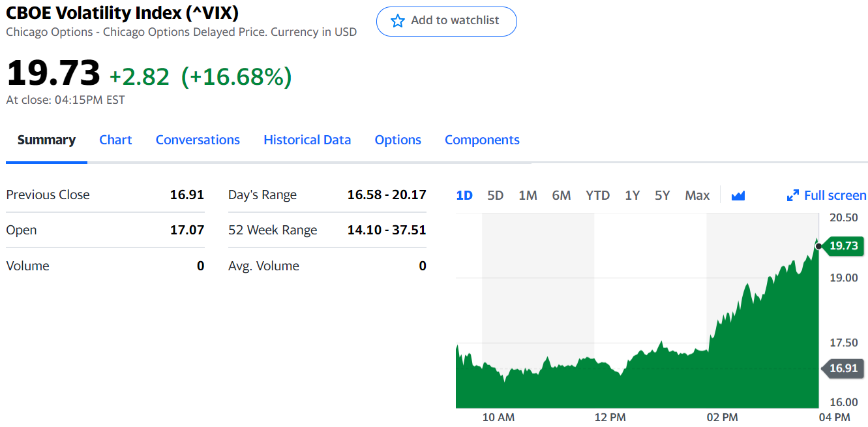This screenshot has height=427, width=868.
Task: Click the Full screen expand arrows icon
Action: pyautogui.click(x=793, y=195)
